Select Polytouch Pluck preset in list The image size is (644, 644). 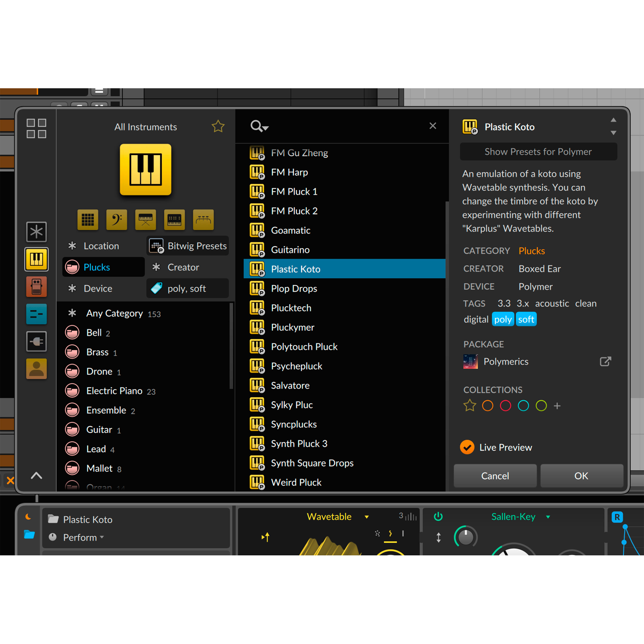304,347
